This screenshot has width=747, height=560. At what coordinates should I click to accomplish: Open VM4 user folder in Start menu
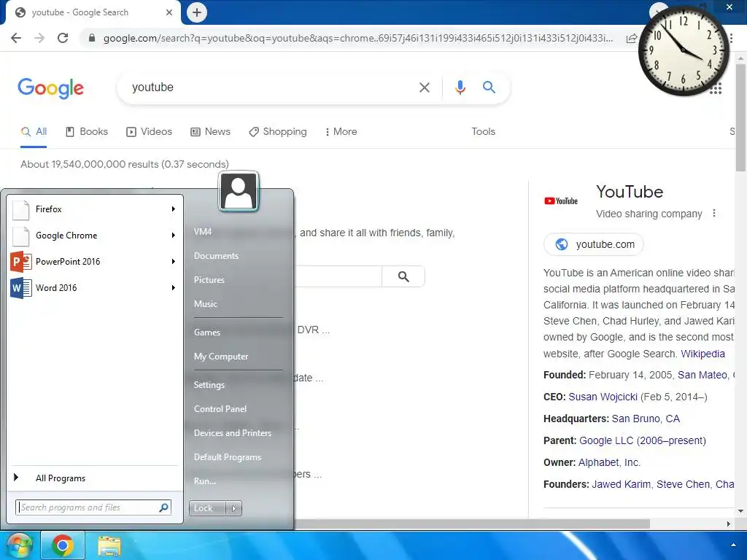[203, 232]
